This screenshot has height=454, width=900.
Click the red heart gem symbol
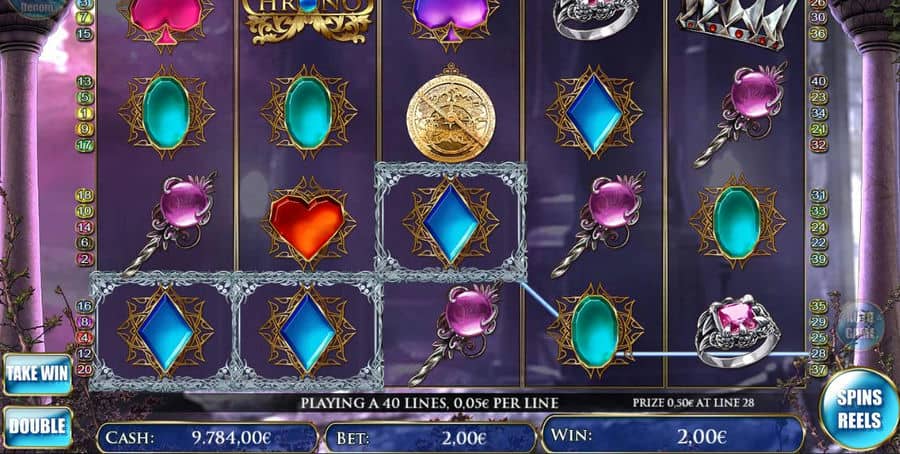308,224
